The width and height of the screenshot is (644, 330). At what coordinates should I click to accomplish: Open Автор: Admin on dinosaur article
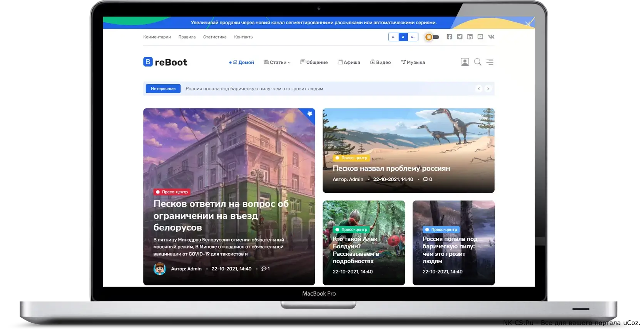point(348,179)
